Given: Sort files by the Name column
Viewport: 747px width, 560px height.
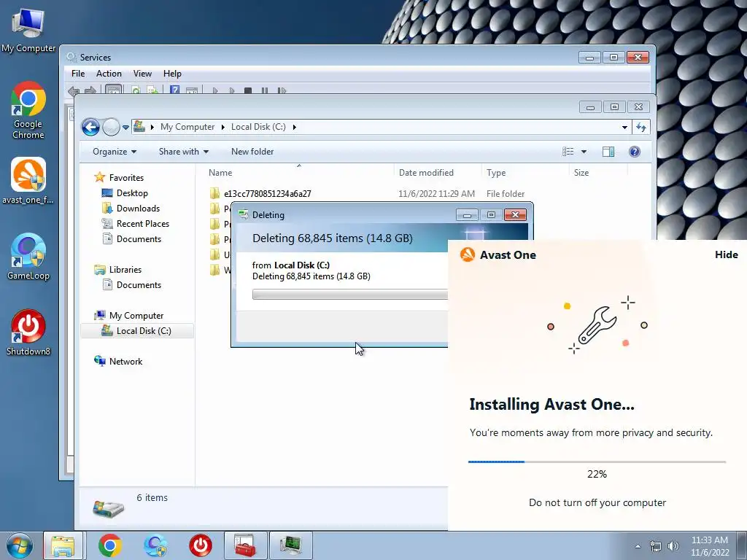Looking at the screenshot, I should point(220,173).
